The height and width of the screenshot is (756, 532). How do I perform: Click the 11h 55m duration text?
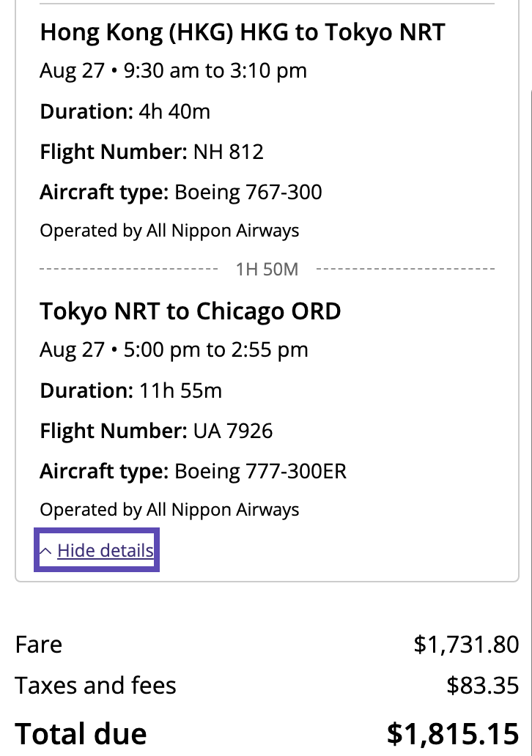tap(180, 390)
